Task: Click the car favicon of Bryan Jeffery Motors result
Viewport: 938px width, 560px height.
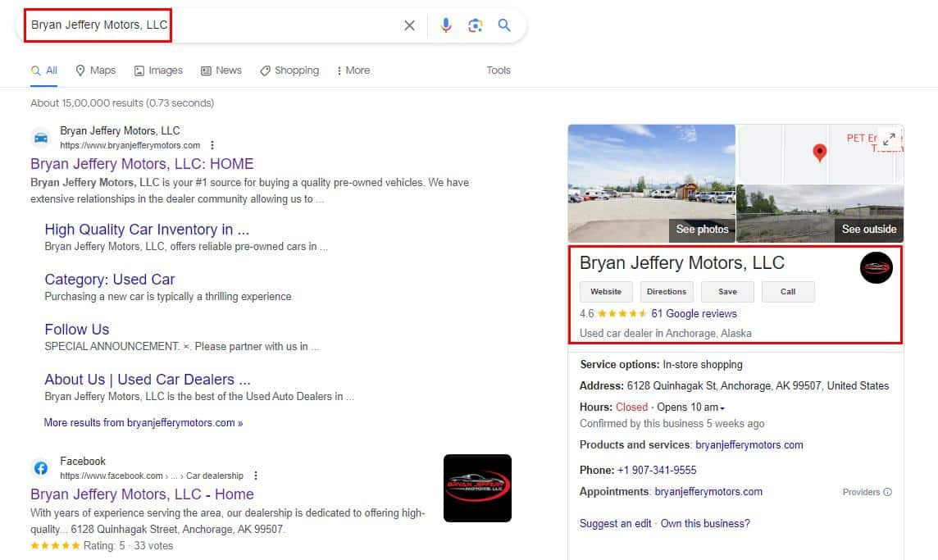Action: tap(41, 138)
